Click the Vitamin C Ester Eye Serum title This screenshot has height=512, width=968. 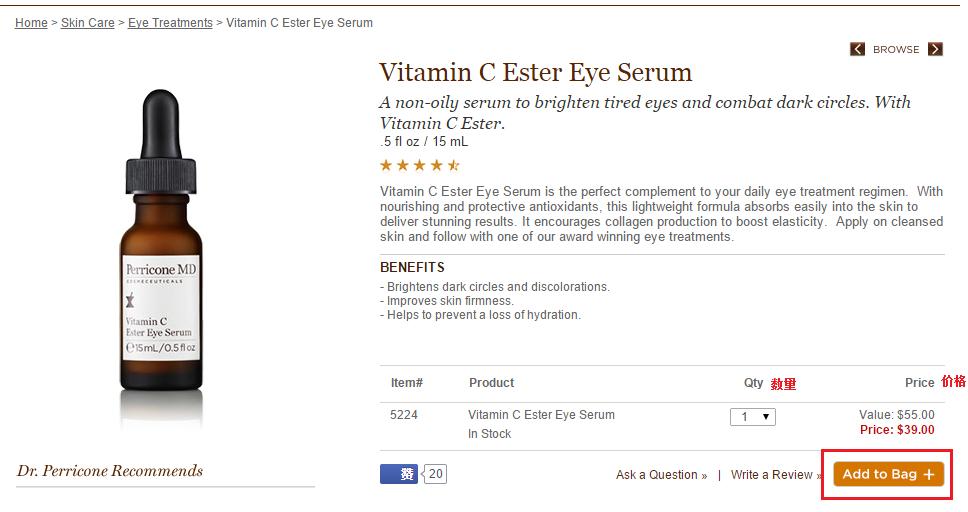(x=535, y=73)
